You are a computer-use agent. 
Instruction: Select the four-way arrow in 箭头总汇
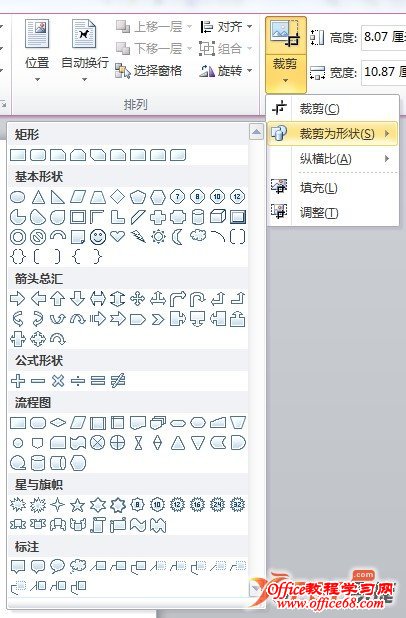138,299
